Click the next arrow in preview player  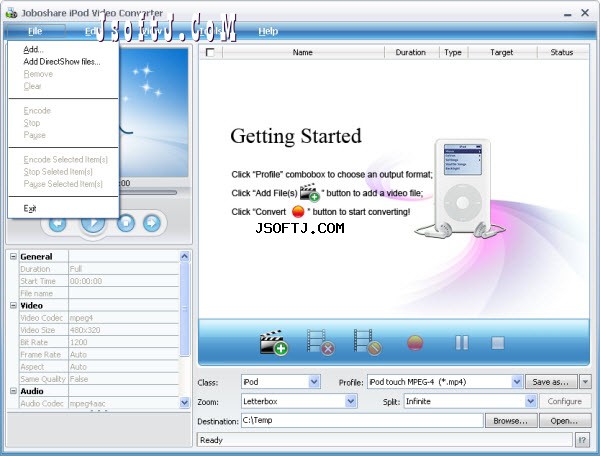click(x=152, y=223)
